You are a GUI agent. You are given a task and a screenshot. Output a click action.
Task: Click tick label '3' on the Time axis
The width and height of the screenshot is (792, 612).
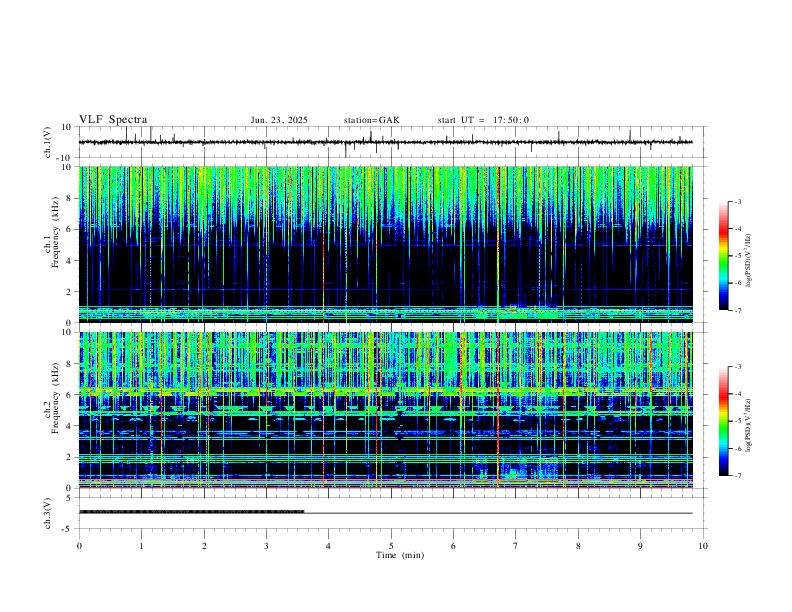(266, 546)
